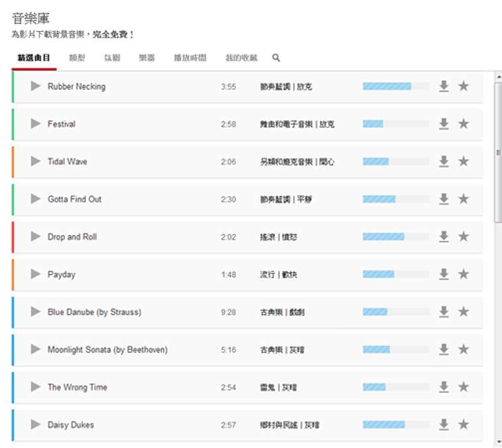The width and height of the screenshot is (502, 448).
Task: Click play icon next to Tidal Wave
Action: (x=36, y=161)
